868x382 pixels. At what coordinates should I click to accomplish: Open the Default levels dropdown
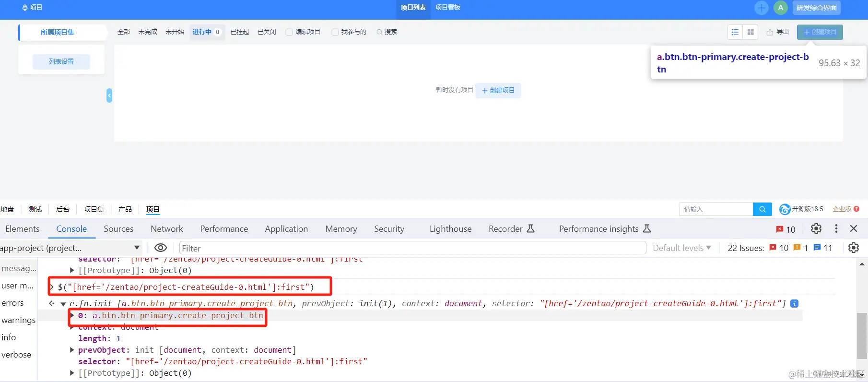tap(681, 248)
